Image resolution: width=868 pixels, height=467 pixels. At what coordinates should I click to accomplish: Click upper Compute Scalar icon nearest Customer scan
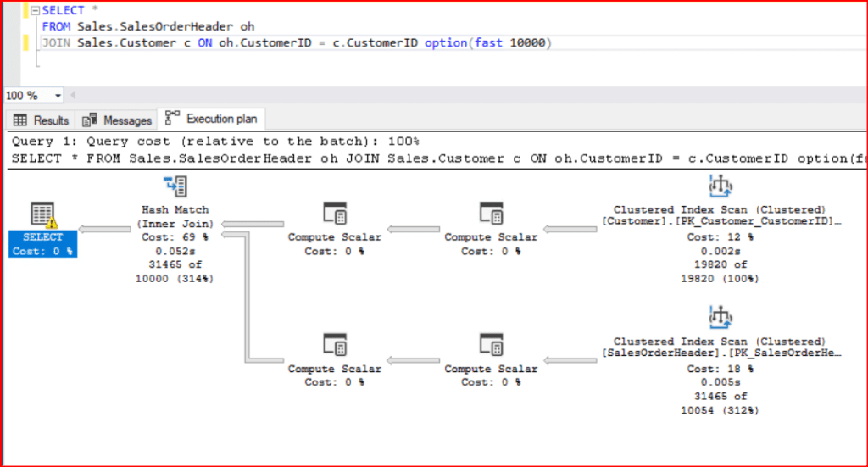tap(491, 213)
